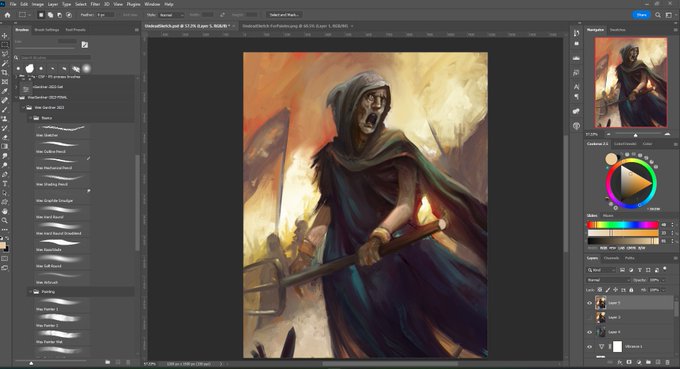Collapse the Basics brush folder
The width and height of the screenshot is (680, 369).
[30, 118]
